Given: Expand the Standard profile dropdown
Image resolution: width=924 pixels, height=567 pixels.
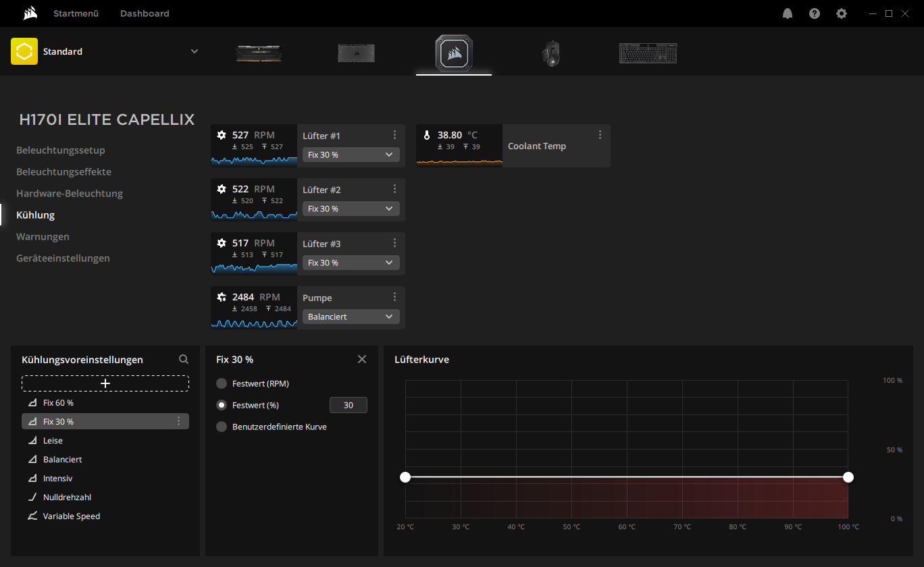Looking at the screenshot, I should 195,51.
